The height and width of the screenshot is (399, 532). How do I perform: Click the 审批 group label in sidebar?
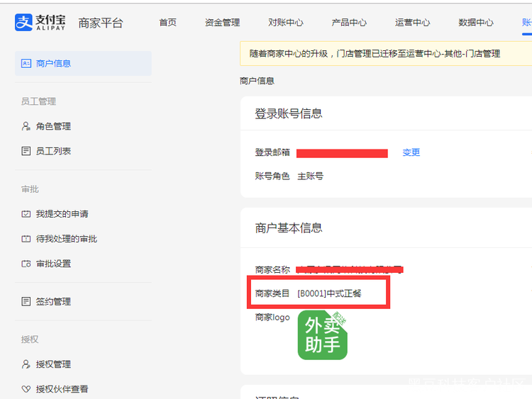click(x=30, y=189)
